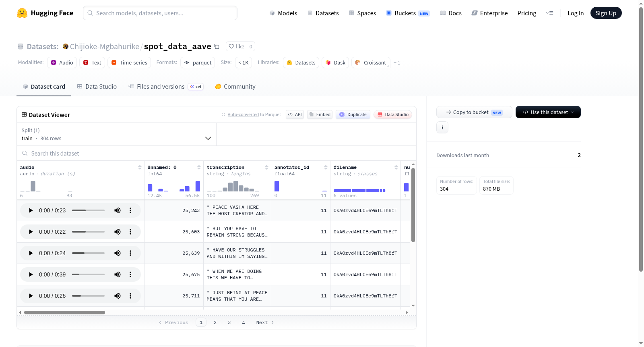Switch to the Data Studio tab
The image size is (644, 347).
[97, 87]
